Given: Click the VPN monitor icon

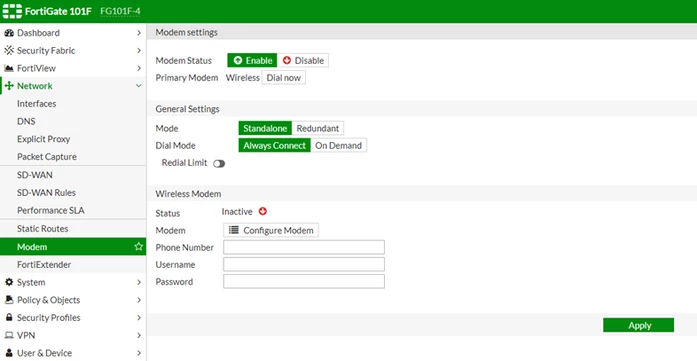Looking at the screenshot, I should click(9, 335).
